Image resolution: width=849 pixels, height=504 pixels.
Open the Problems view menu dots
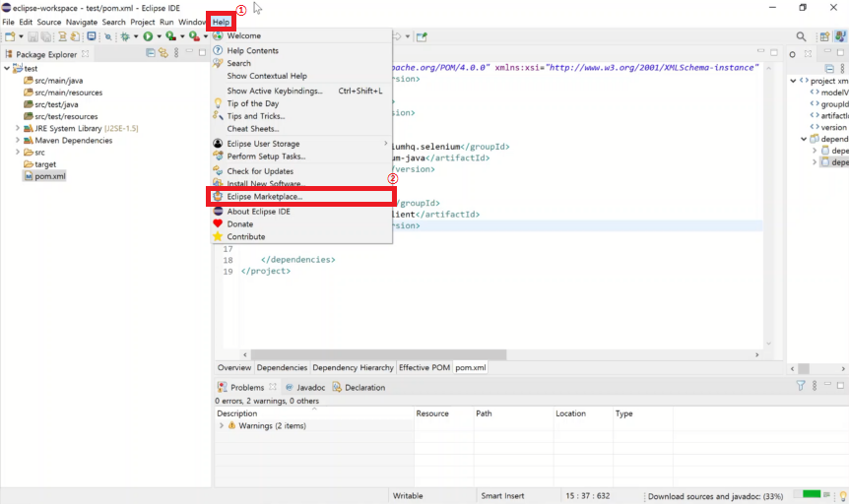[815, 386]
